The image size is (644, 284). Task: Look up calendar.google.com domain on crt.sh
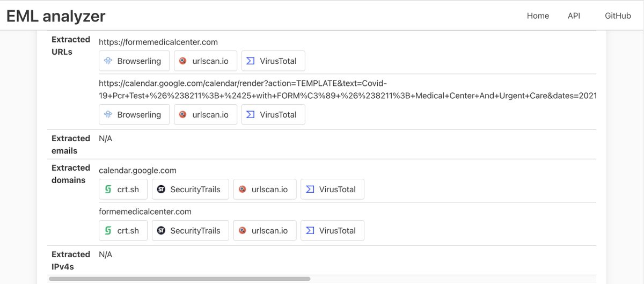tap(123, 189)
